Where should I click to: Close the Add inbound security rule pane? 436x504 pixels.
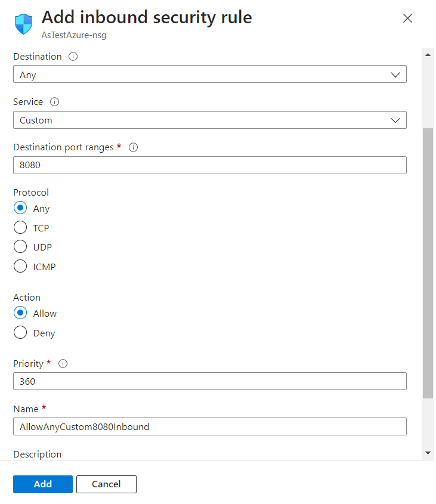click(407, 18)
